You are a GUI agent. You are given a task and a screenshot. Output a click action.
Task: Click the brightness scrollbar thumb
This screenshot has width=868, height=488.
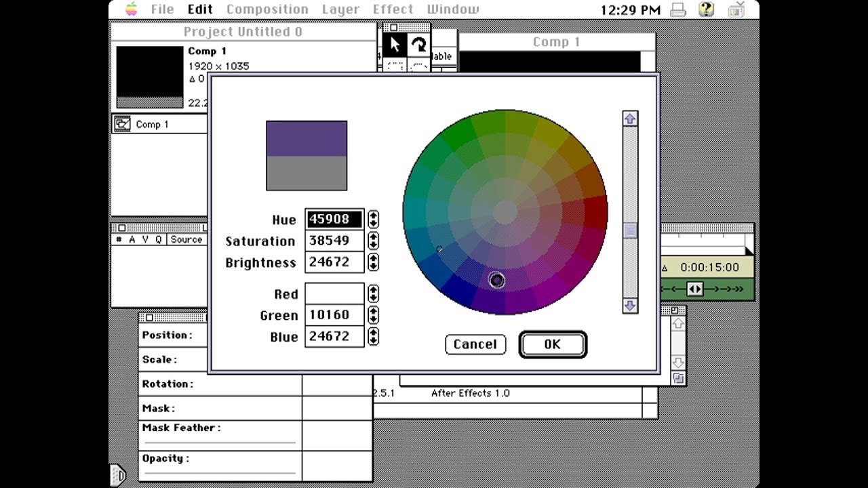tap(630, 230)
